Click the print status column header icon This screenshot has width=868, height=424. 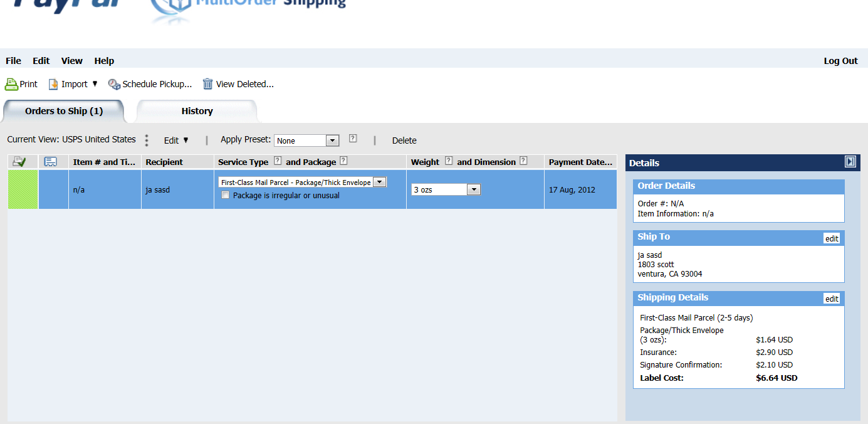point(19,162)
